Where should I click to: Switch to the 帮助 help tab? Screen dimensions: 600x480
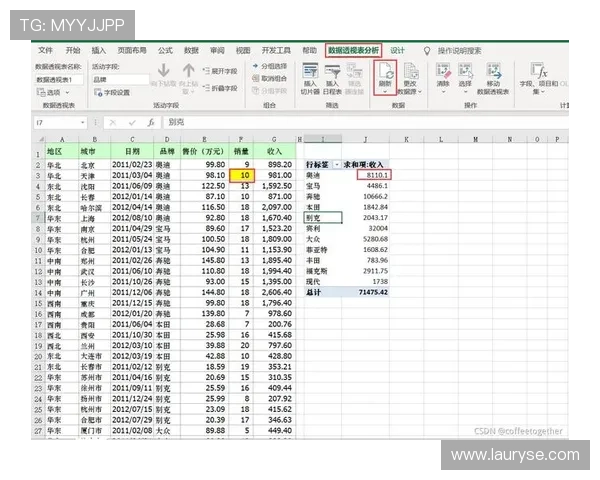tap(310, 51)
